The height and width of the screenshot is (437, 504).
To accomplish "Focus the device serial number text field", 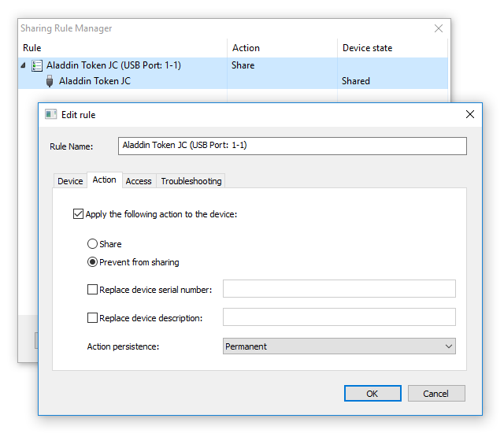I will click(339, 288).
